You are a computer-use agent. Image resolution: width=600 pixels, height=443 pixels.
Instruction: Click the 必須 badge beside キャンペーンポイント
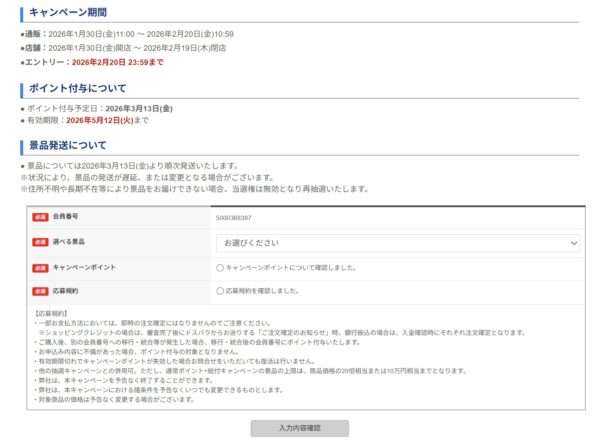[x=40, y=268]
